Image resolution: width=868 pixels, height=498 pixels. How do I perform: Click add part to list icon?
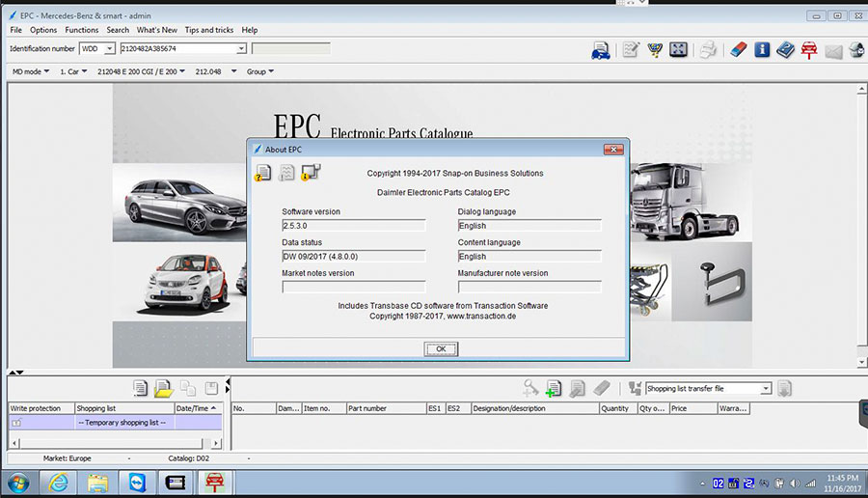point(554,388)
